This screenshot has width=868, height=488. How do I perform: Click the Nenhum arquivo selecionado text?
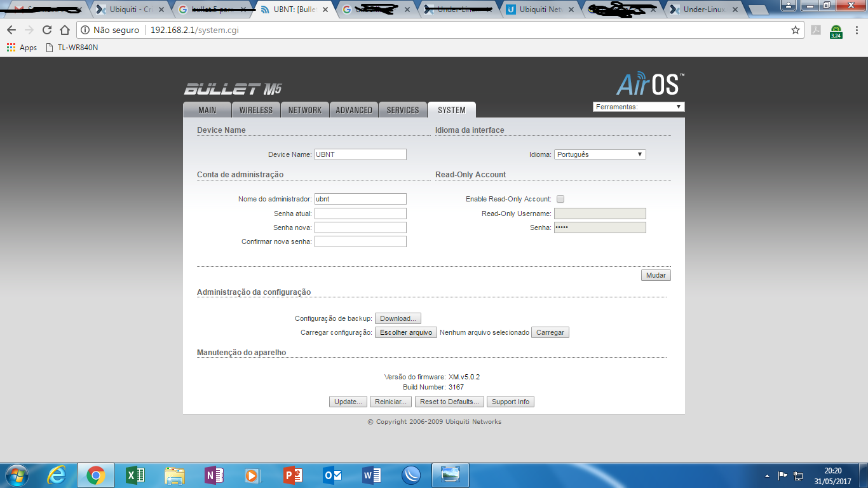[484, 332]
